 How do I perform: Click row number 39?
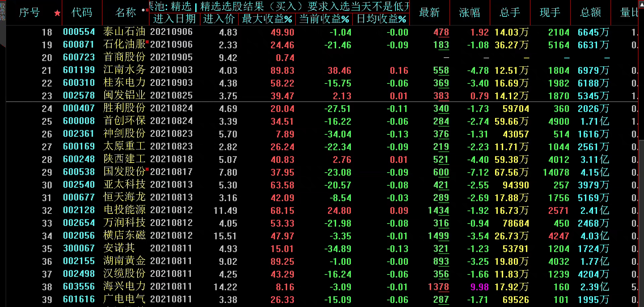47,300
